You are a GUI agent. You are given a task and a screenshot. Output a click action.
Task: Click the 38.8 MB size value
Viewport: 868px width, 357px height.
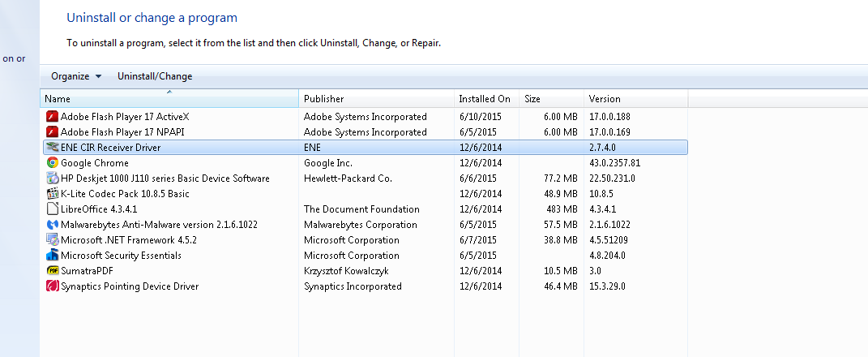[560, 240]
